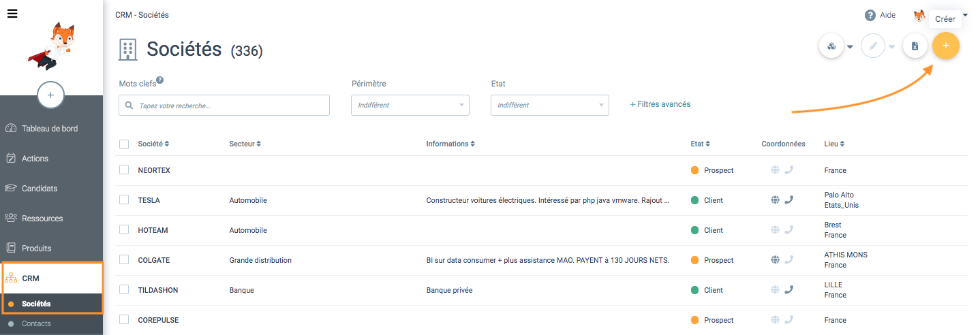Screen dimensions: 980x335
Task: Open the TESLA company record
Action: point(149,200)
